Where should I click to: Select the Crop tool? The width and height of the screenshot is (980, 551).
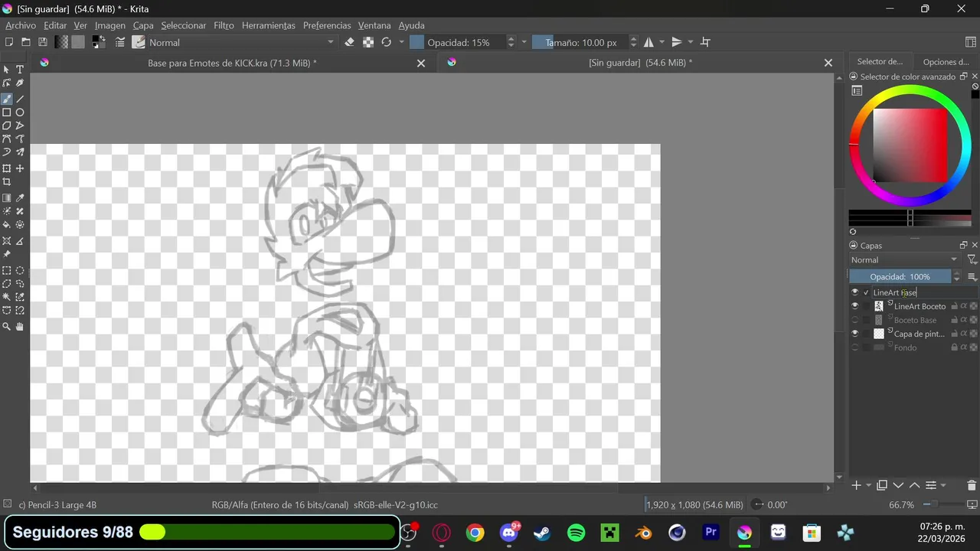(x=7, y=182)
